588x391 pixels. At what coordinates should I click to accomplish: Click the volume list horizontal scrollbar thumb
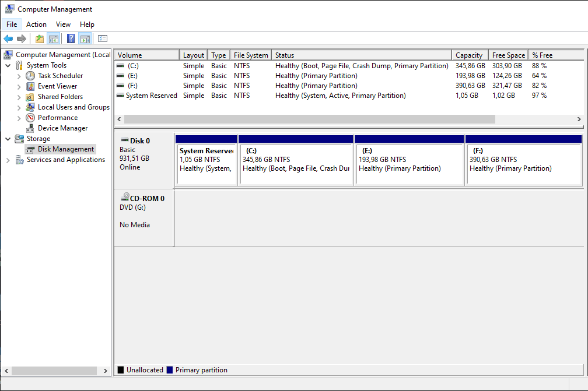point(310,119)
